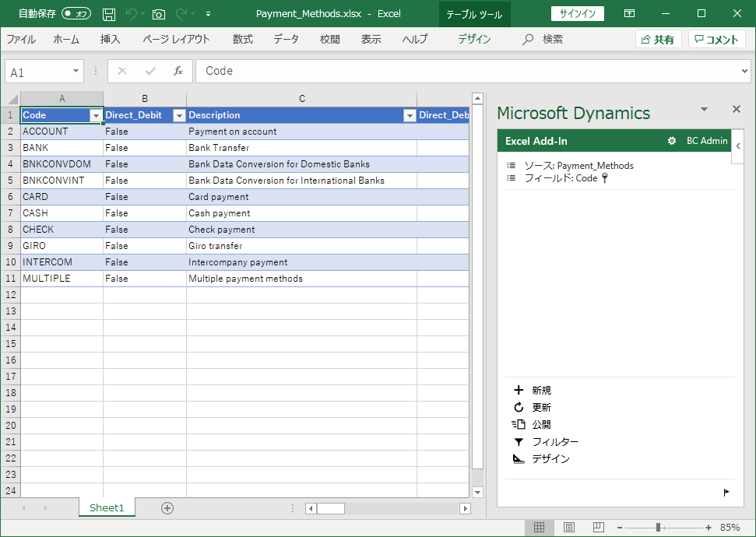Toggle the AutoSave (自動保存) switch
The image size is (756, 537).
pos(76,13)
